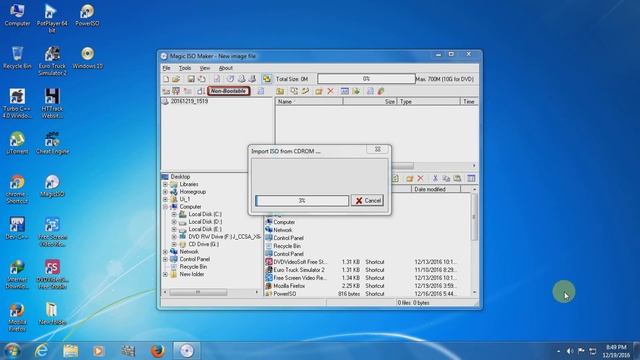Click the folder tree horizontal scrollbar
Screen dimensions: 640x360
[x=211, y=292]
